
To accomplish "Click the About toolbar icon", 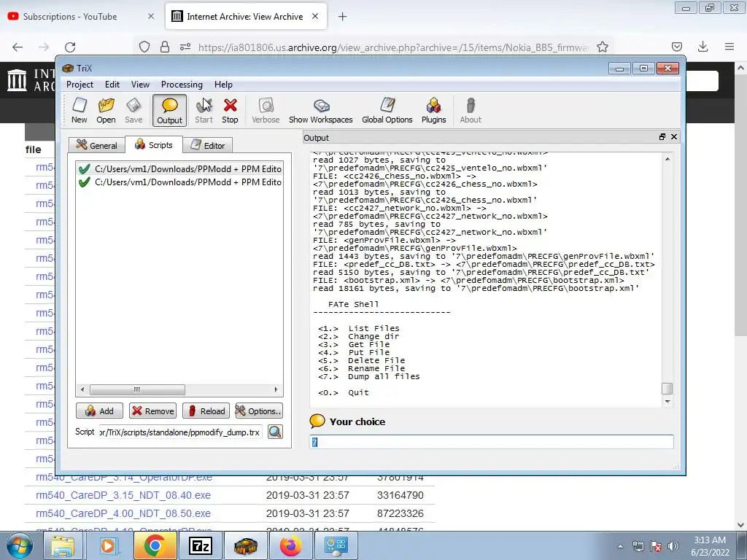I will [471, 111].
